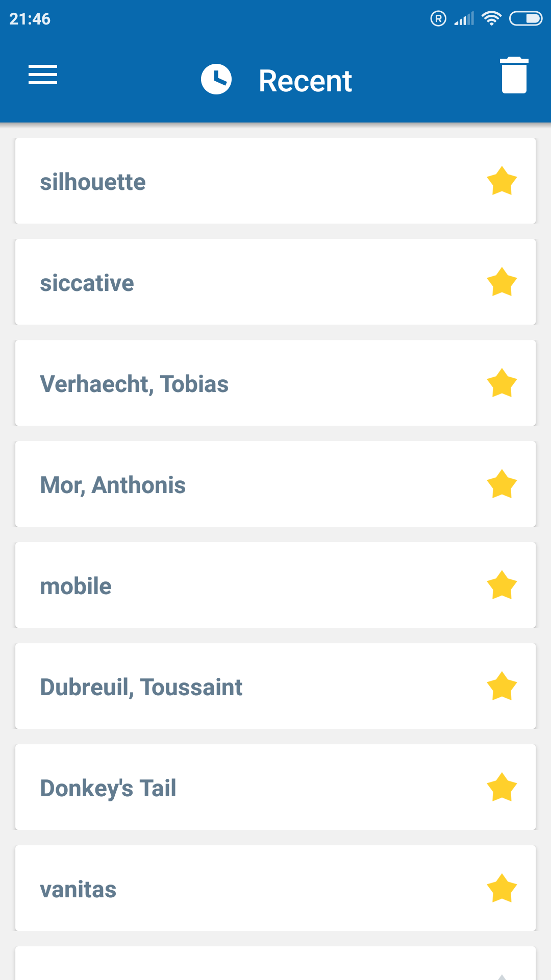Viewport: 551px width, 980px height.
Task: Tap the Recent title text
Action: (305, 81)
